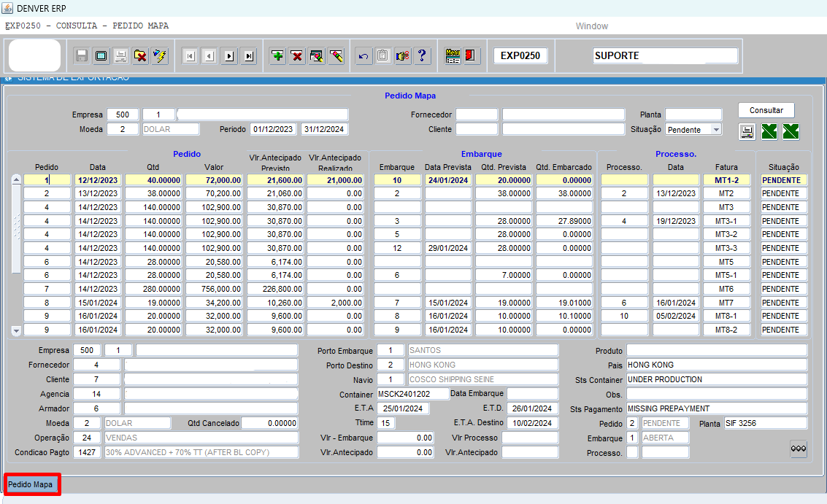This screenshot has height=504, width=827.
Task: Delete record with the red X icon
Action: pyautogui.click(x=297, y=56)
